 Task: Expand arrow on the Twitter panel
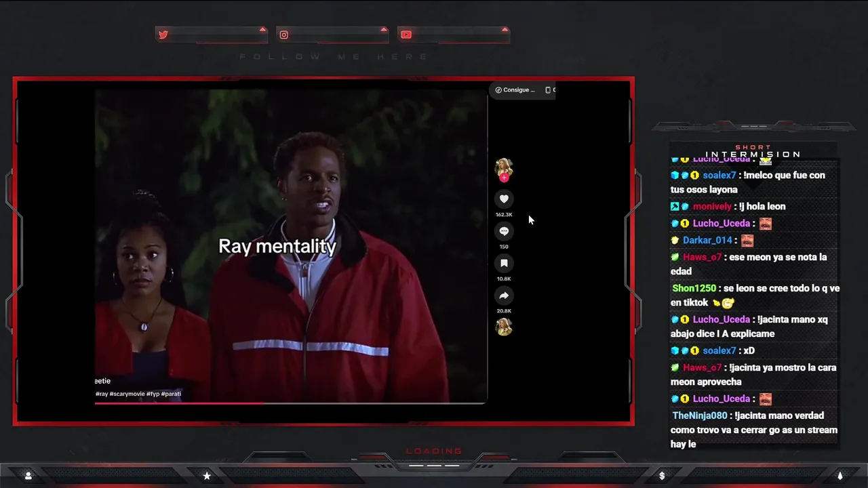tap(262, 30)
